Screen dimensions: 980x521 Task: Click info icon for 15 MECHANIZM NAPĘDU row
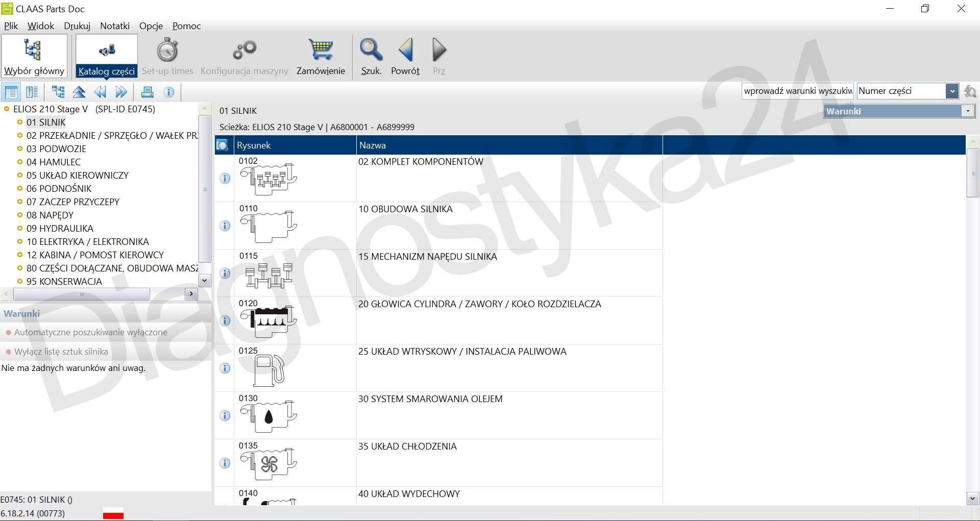[x=225, y=273]
